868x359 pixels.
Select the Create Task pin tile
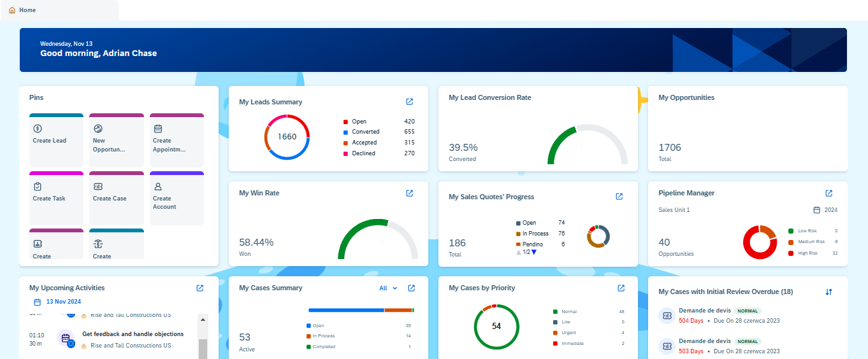click(56, 198)
